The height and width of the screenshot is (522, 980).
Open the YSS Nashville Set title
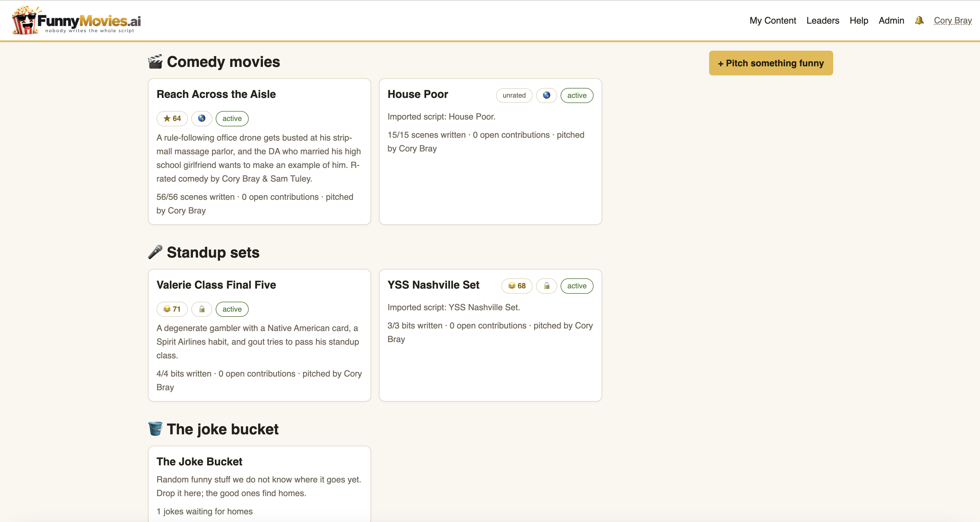(x=433, y=285)
